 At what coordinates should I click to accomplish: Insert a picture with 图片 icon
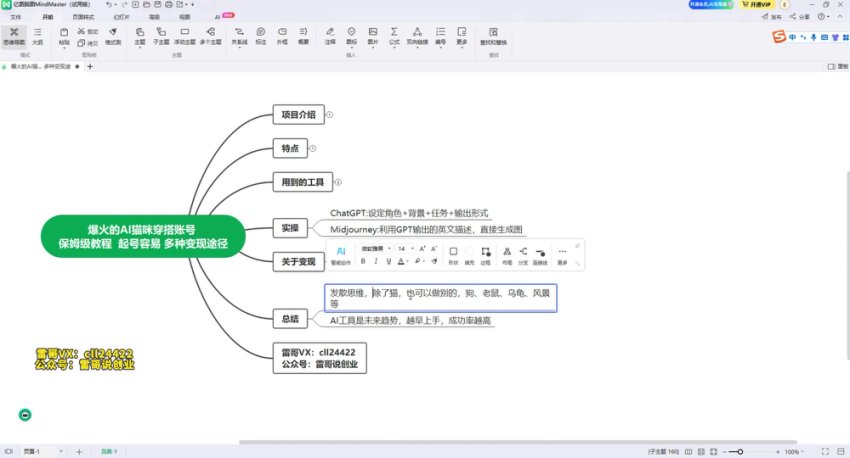pyautogui.click(x=373, y=36)
